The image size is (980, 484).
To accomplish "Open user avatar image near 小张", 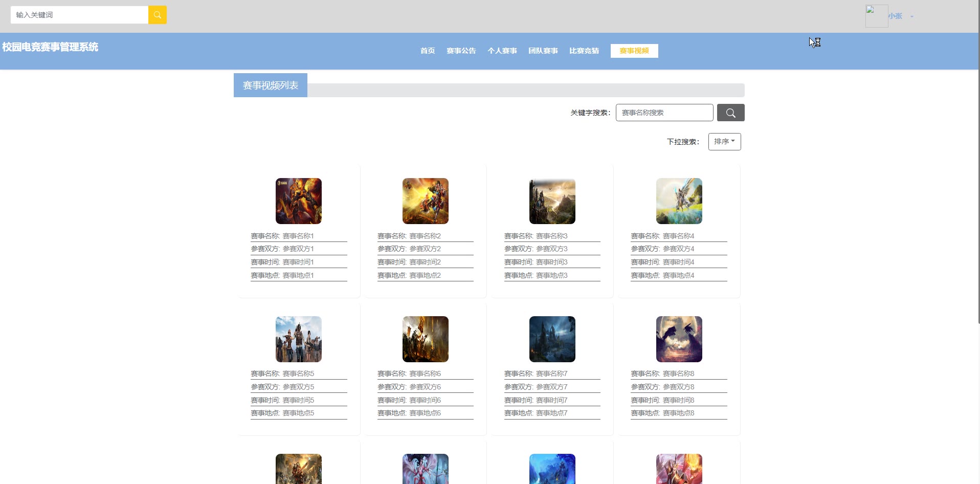I will (876, 16).
